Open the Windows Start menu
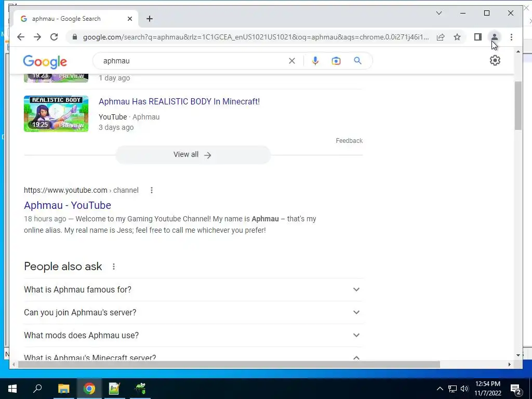This screenshot has height=399, width=532. point(12,389)
